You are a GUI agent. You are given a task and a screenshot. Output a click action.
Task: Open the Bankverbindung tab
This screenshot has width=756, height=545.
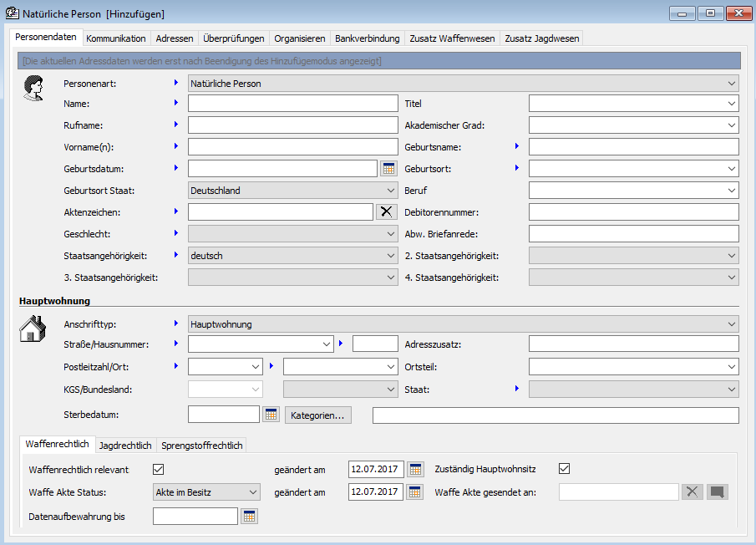click(x=367, y=38)
